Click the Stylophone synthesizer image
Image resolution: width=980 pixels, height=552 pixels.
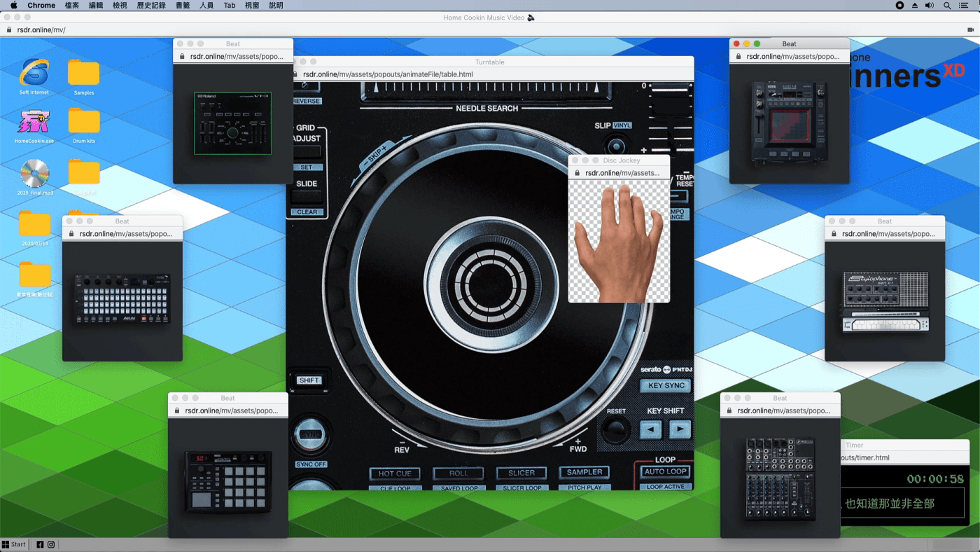tap(886, 303)
